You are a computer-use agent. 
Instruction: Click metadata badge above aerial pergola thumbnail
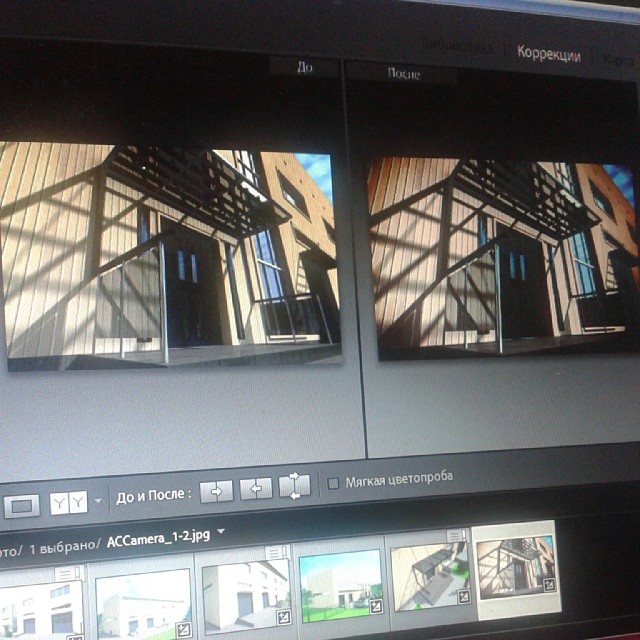coord(456,535)
